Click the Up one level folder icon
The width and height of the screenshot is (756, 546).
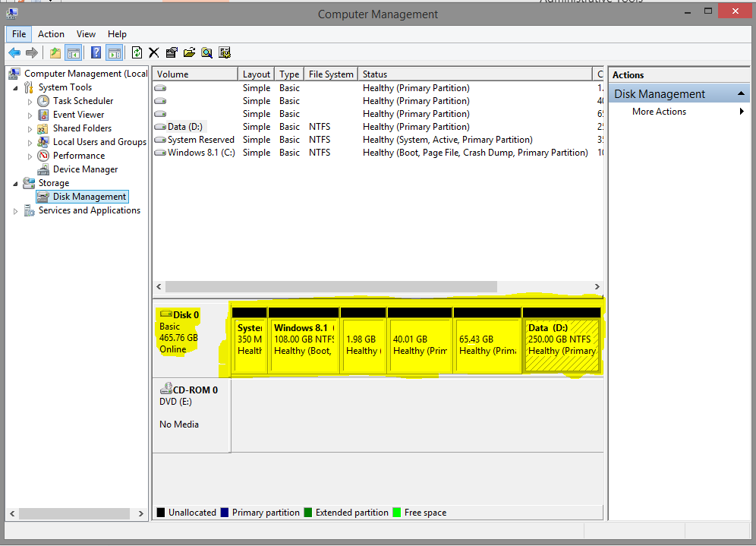coord(55,52)
